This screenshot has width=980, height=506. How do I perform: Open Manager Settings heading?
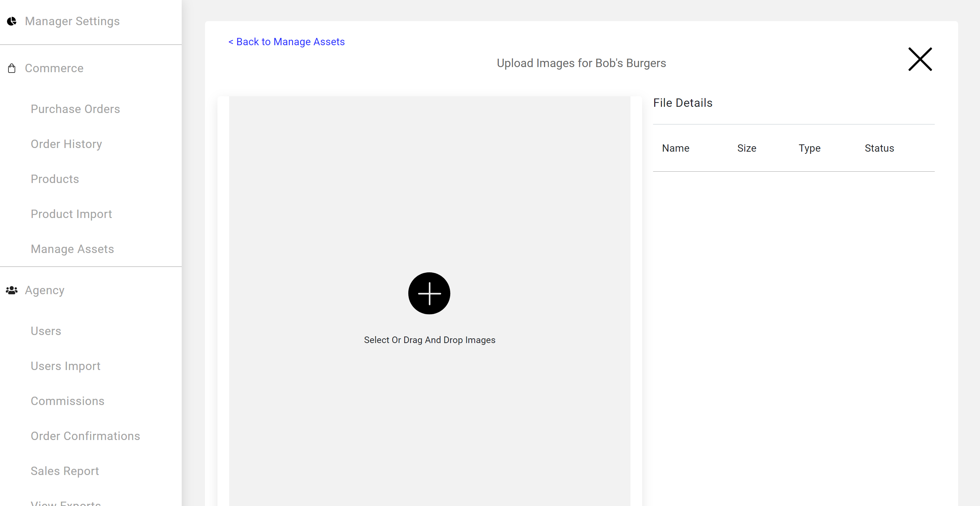72,21
